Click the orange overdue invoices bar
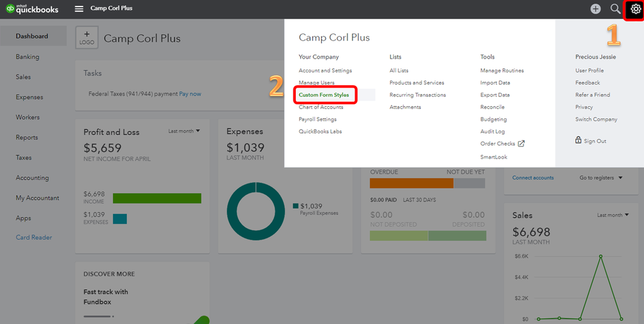Viewport: 644px width, 324px height. [x=411, y=183]
